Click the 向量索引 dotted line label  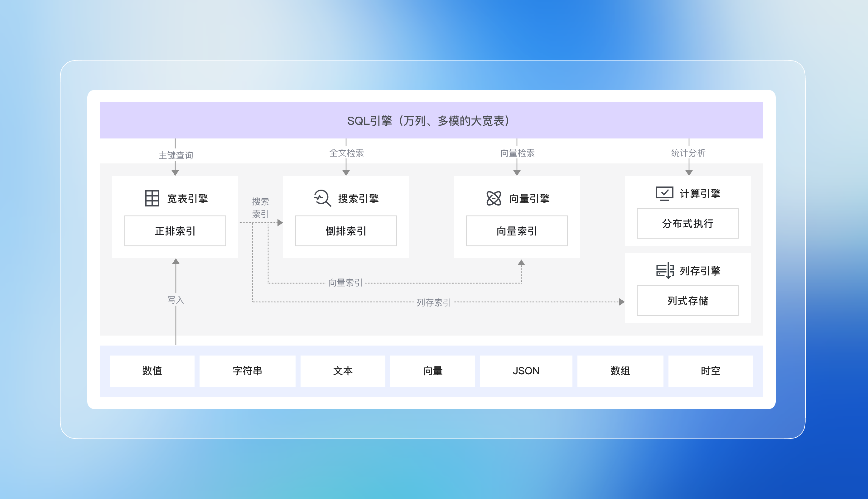pyautogui.click(x=345, y=283)
